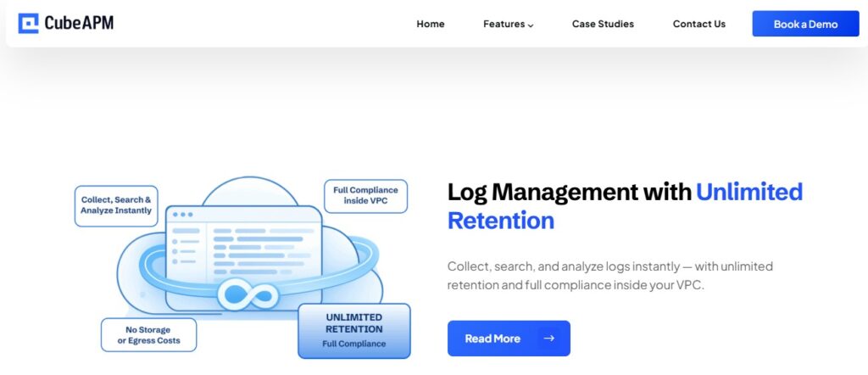Select the Collect, Search & Analyze Instantly callout

[x=116, y=205]
